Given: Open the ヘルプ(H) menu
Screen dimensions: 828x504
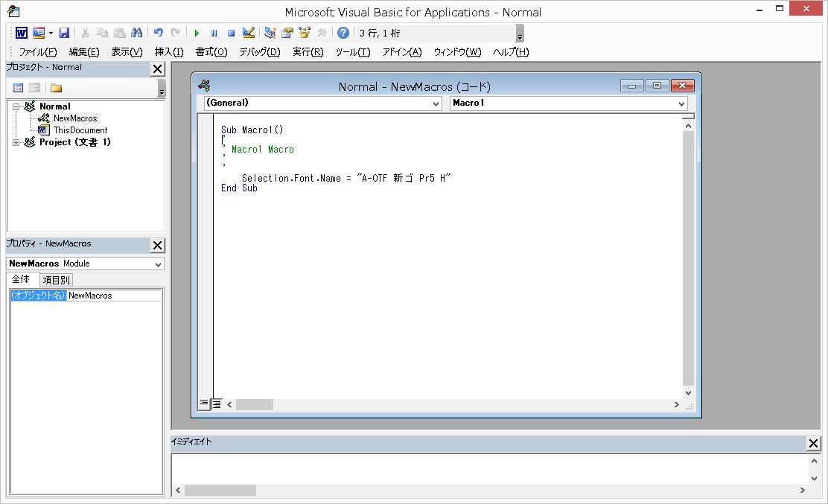Looking at the screenshot, I should pyautogui.click(x=511, y=51).
